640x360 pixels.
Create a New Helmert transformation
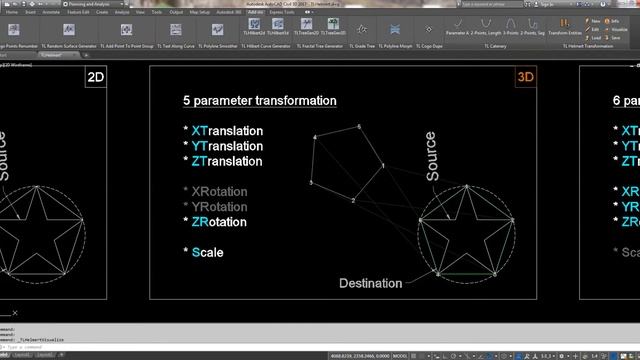[592, 21]
